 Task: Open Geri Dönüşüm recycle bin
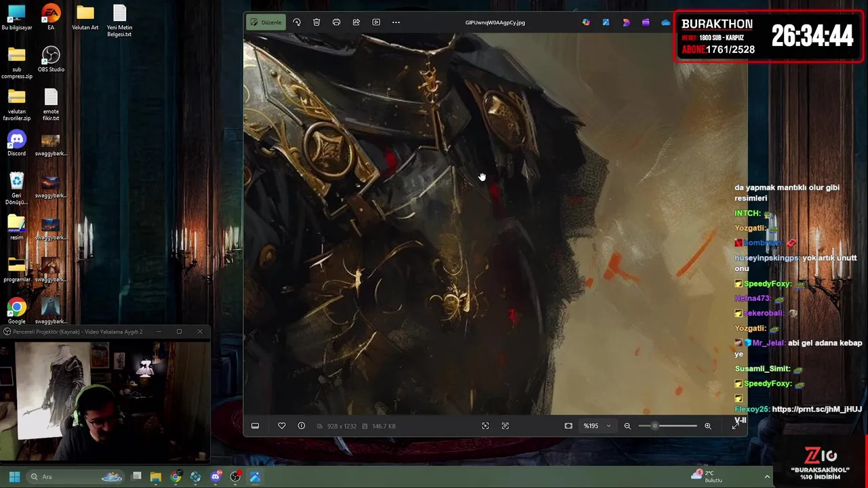point(16,188)
